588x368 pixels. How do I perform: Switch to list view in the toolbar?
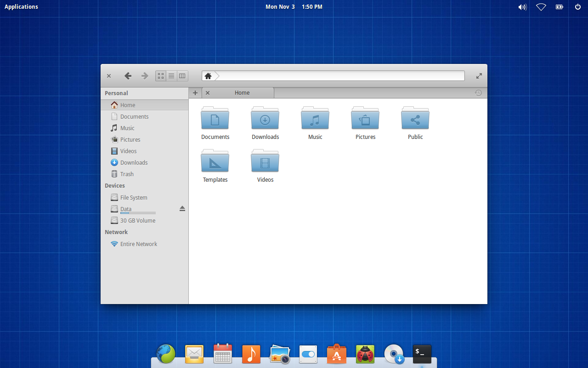click(171, 75)
